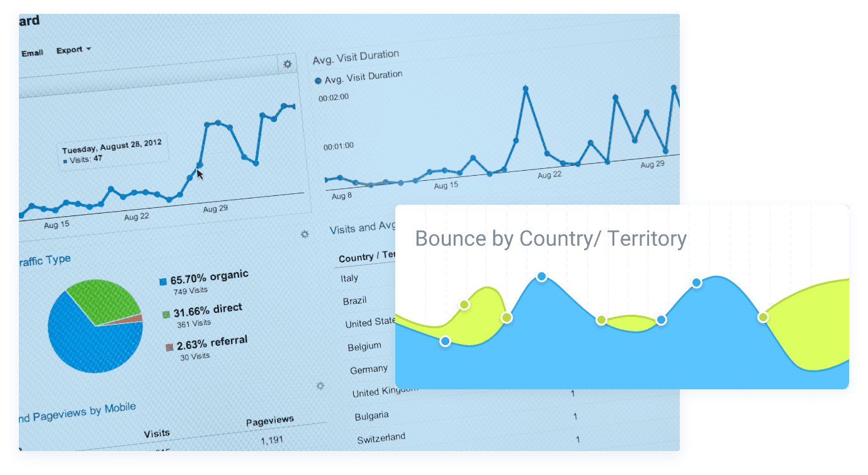The height and width of the screenshot is (475, 868).
Task: Open the gear icon above Visits table
Action: (305, 234)
